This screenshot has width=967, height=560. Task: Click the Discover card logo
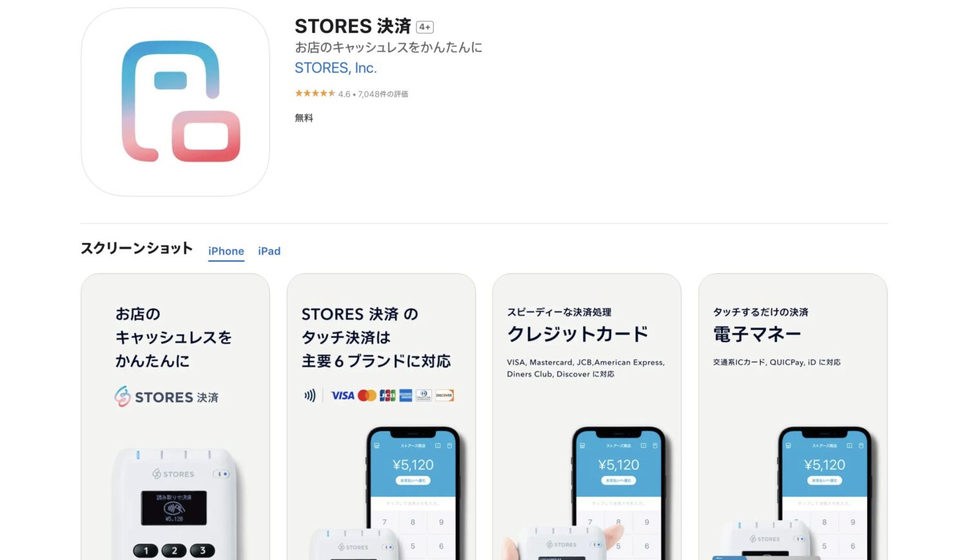[x=444, y=396]
